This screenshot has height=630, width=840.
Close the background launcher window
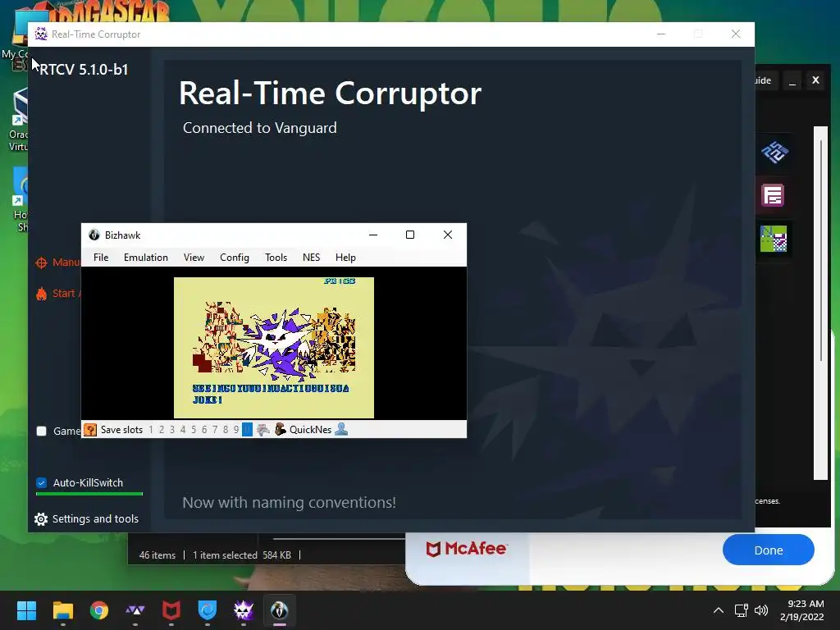tap(815, 80)
